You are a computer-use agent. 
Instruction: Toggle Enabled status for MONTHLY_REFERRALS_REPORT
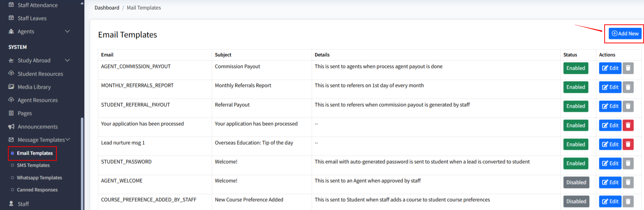[x=576, y=87]
